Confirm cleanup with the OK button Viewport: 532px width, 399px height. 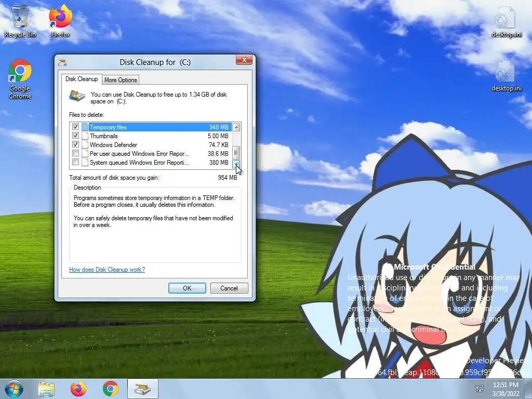click(x=187, y=288)
